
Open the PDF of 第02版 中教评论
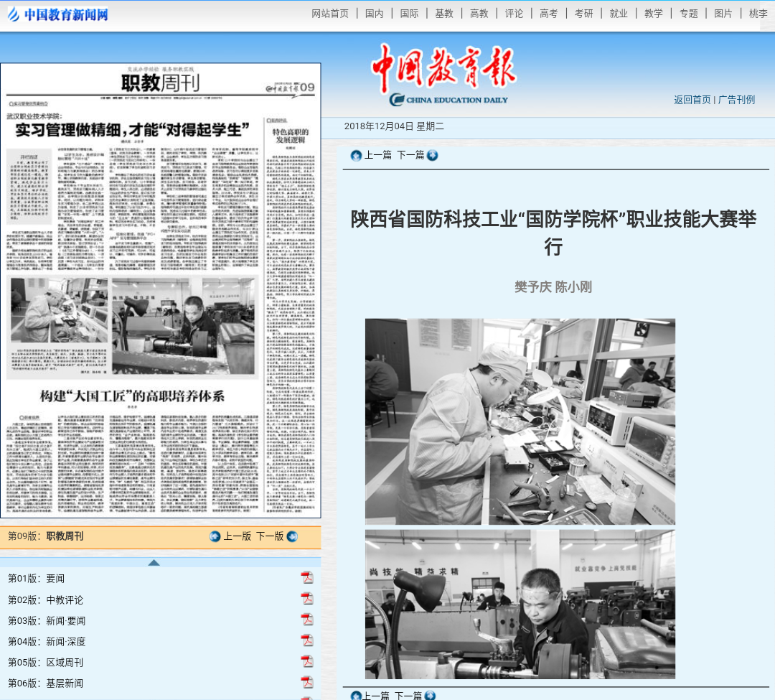pyautogui.click(x=307, y=598)
